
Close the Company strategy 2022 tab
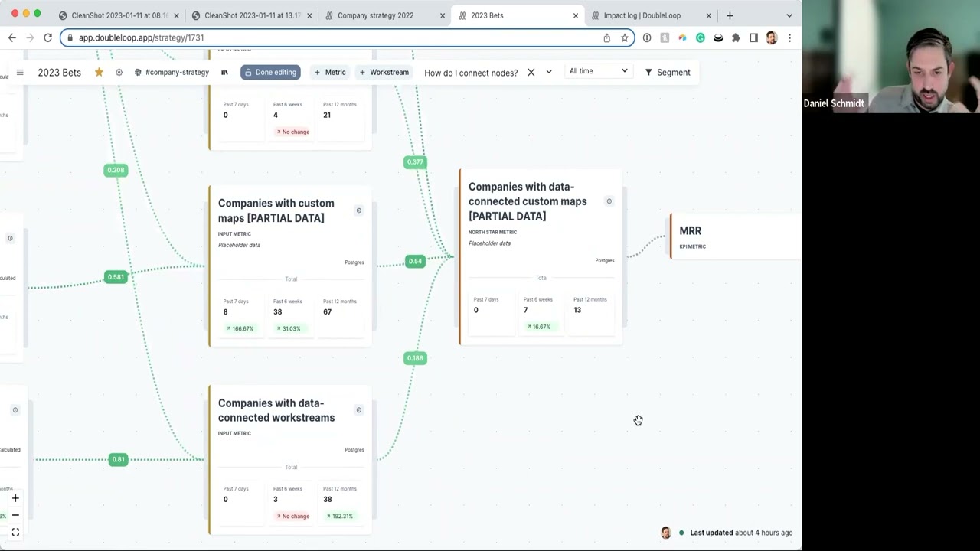[x=443, y=15]
